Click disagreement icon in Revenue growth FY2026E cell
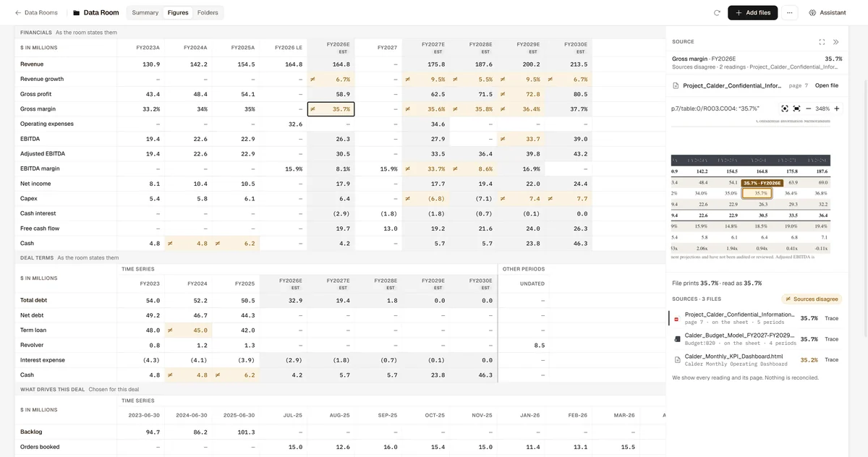This screenshot has width=868, height=457. point(313,79)
